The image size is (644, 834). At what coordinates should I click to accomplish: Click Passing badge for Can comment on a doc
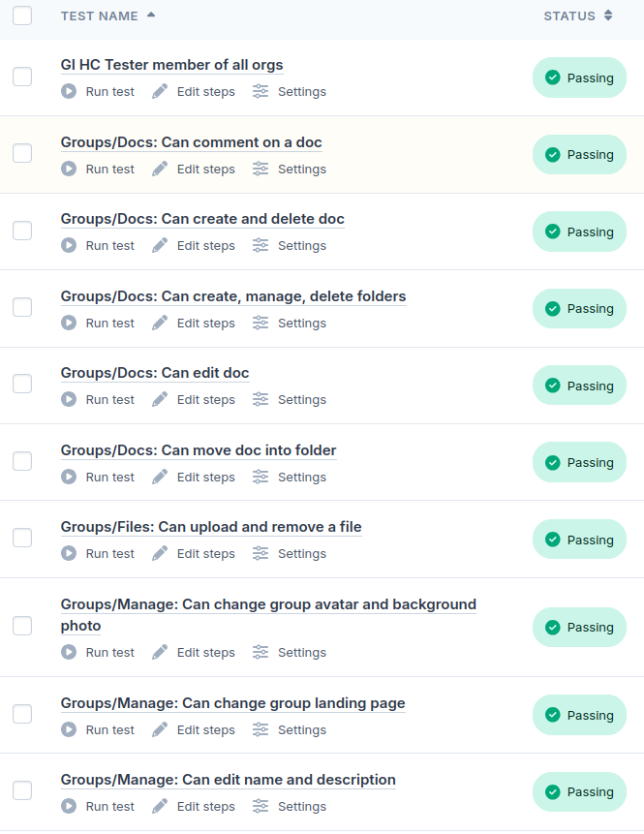[x=579, y=154]
